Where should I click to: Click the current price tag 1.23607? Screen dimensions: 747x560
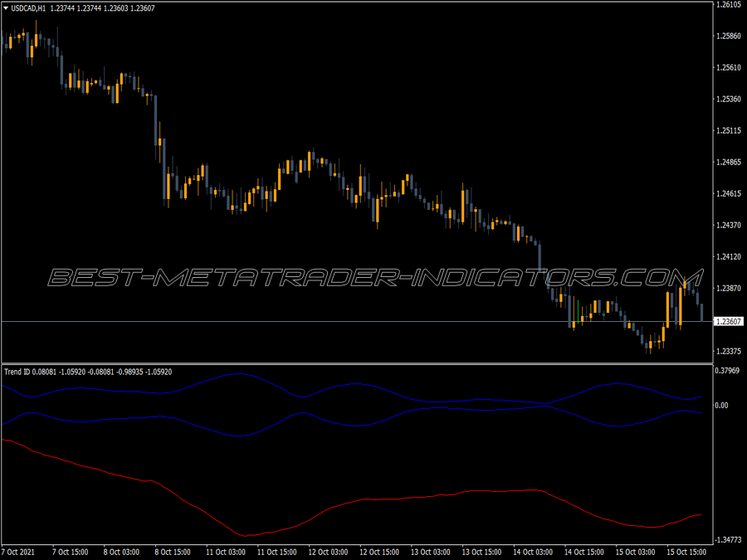coord(729,321)
